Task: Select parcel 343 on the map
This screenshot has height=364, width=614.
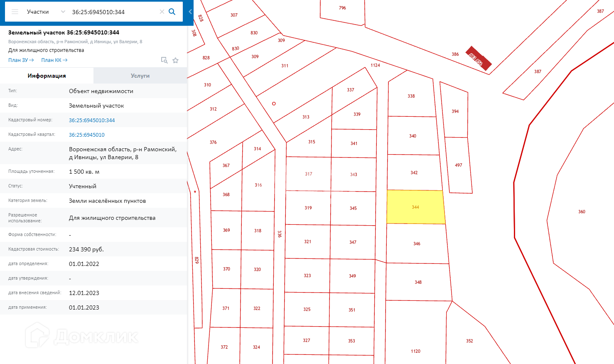Action: click(354, 175)
